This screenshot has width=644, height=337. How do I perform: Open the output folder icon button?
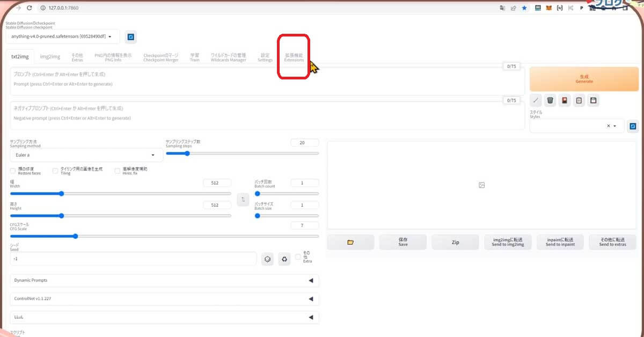350,243
